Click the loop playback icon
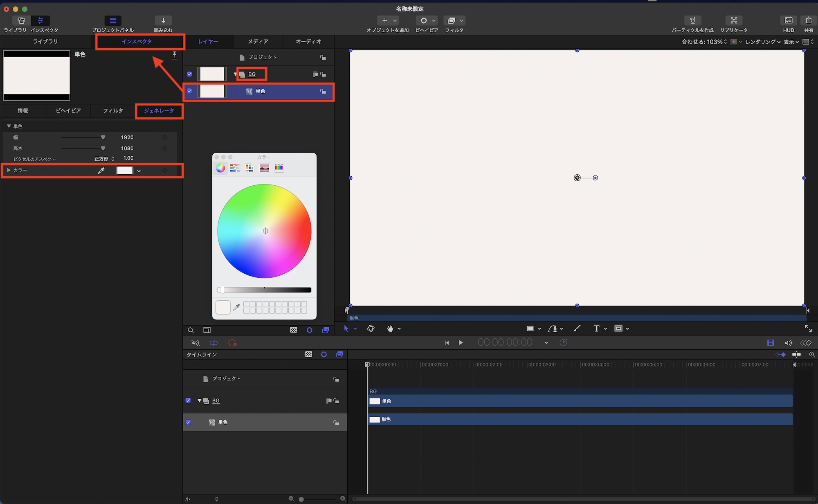This screenshot has width=818, height=504. (213, 343)
